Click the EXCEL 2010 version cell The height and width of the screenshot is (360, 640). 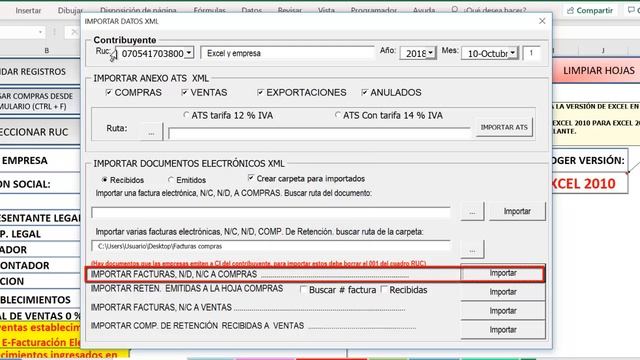pyautogui.click(x=590, y=184)
